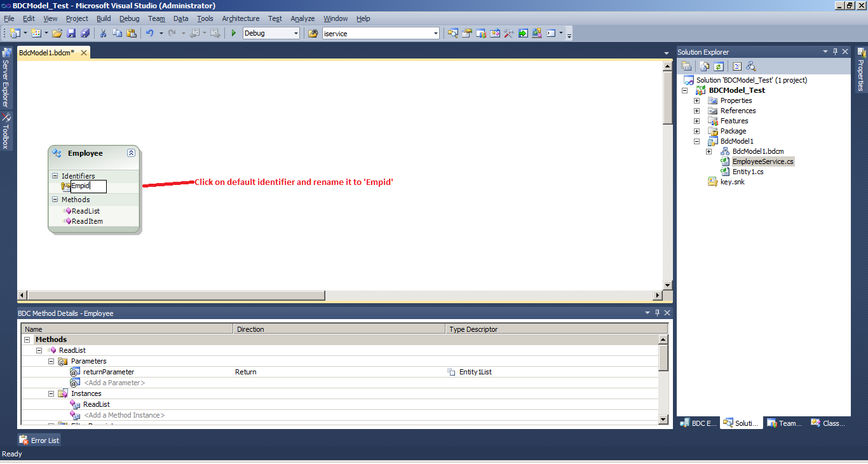Collapse the Parameters group in Method Details
This screenshot has height=464, width=868.
(x=51, y=361)
